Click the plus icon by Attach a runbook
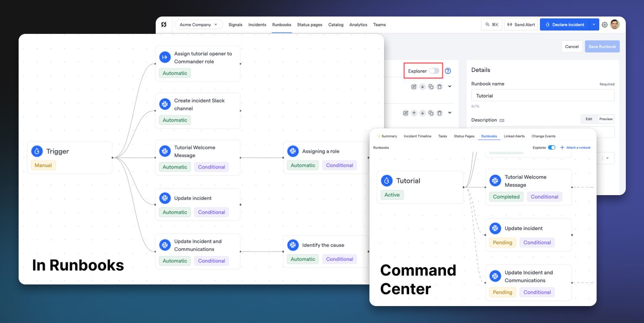 click(x=562, y=147)
